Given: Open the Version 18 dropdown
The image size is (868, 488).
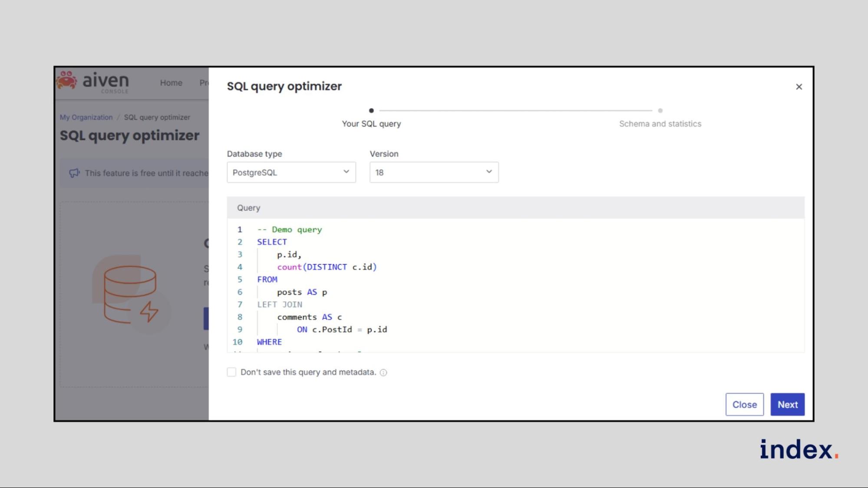Looking at the screenshot, I should 433,172.
